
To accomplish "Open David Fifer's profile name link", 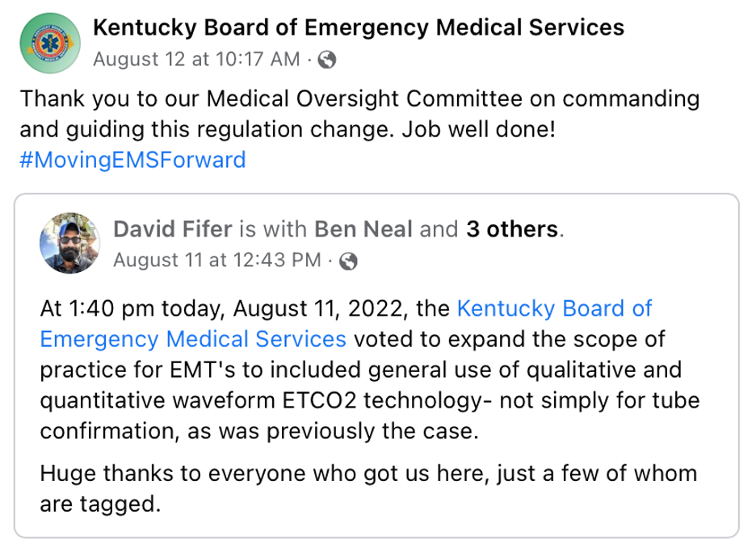I will (172, 230).
